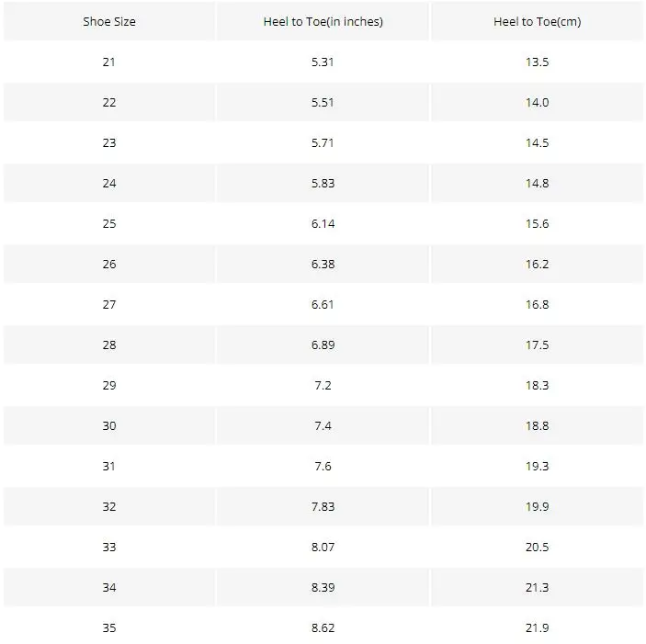Click shoe size 33 cell
The height and width of the screenshot is (644, 646).
[x=109, y=548]
